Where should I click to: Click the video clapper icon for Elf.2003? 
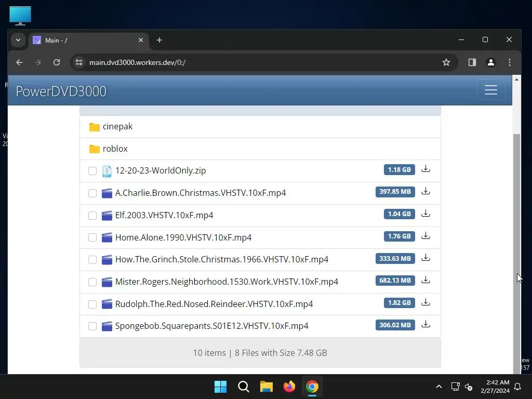pos(107,216)
